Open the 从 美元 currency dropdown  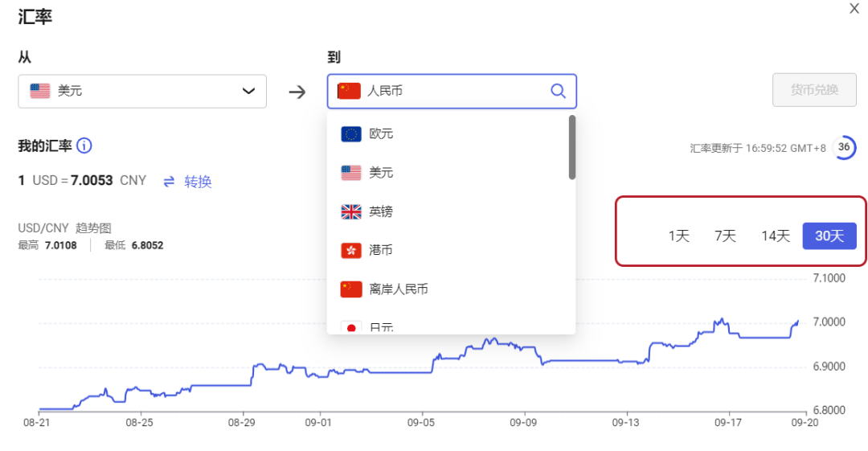[x=142, y=92]
